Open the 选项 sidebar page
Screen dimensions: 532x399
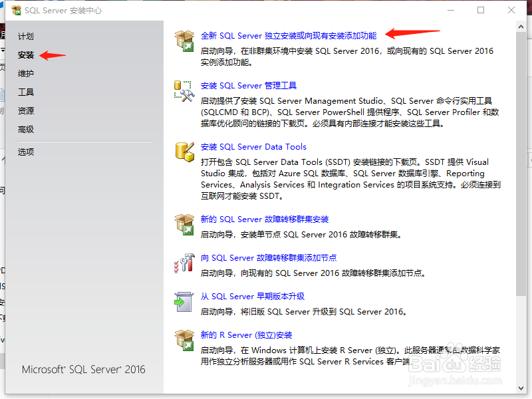point(26,152)
